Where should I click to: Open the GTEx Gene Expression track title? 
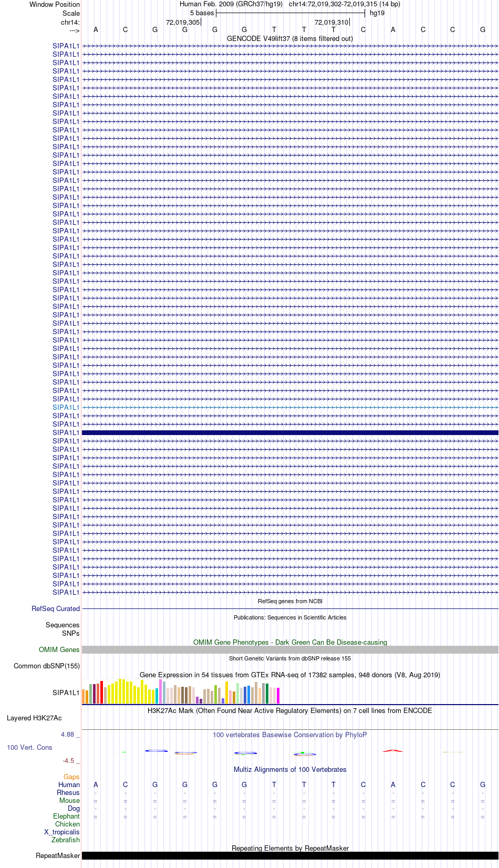click(290, 675)
